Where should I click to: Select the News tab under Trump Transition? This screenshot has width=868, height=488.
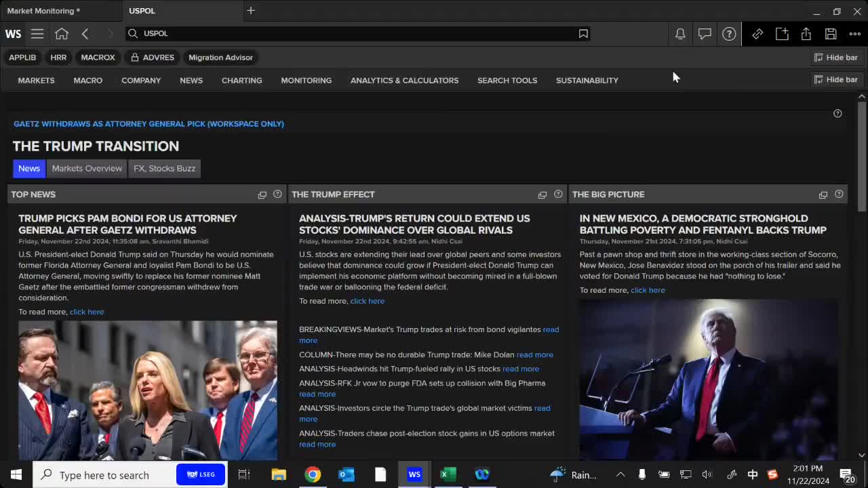click(x=29, y=168)
